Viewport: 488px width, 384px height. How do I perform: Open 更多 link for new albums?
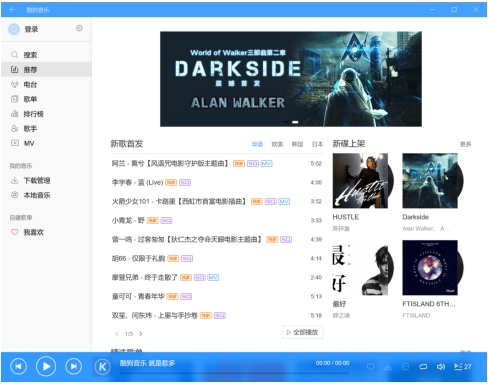click(465, 144)
